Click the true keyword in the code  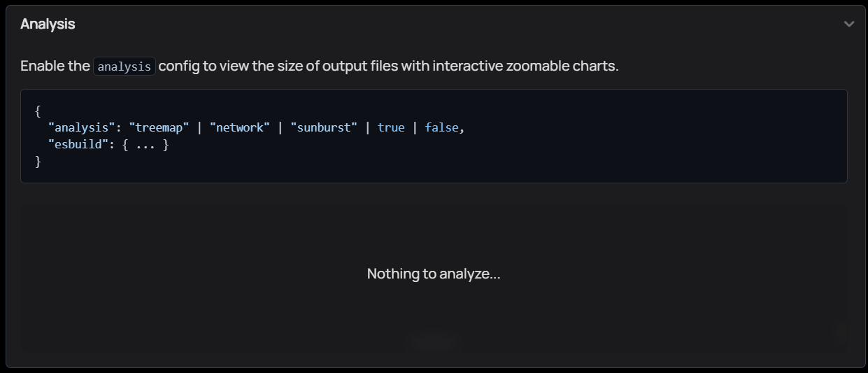pos(391,127)
